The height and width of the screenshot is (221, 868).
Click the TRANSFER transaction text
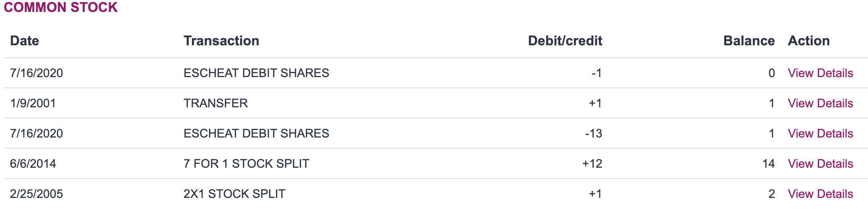coord(215,103)
